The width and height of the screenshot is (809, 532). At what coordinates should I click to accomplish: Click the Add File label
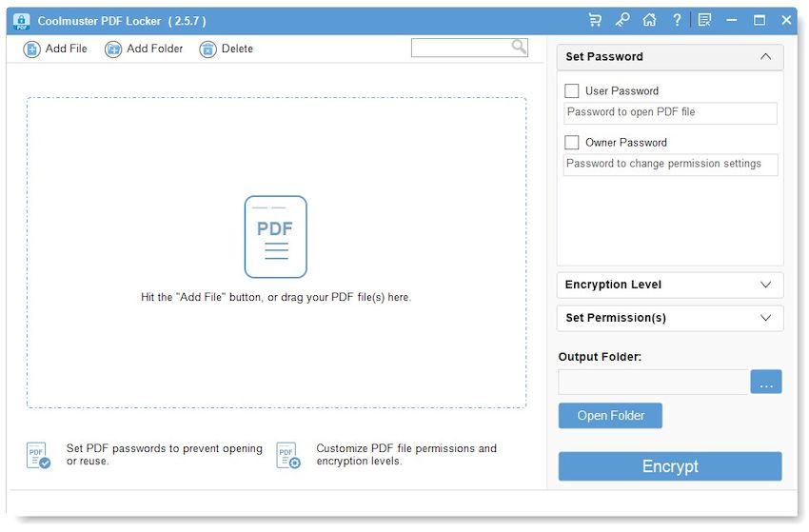pyautogui.click(x=66, y=49)
